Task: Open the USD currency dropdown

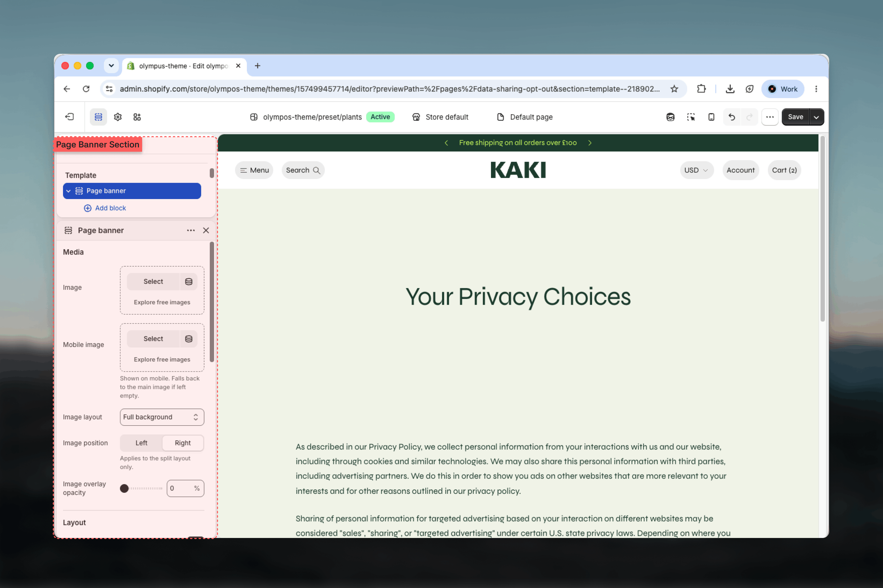Action: (696, 170)
